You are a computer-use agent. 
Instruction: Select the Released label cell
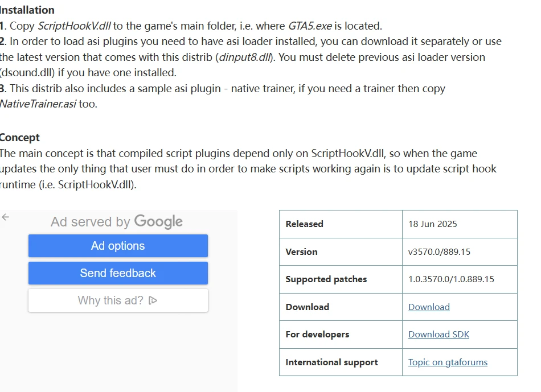304,224
